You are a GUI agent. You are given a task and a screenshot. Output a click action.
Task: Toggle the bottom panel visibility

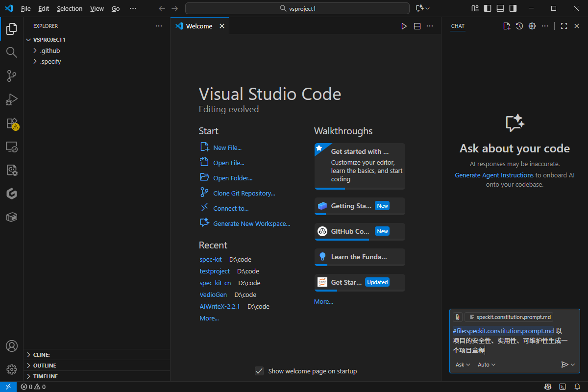click(500, 8)
